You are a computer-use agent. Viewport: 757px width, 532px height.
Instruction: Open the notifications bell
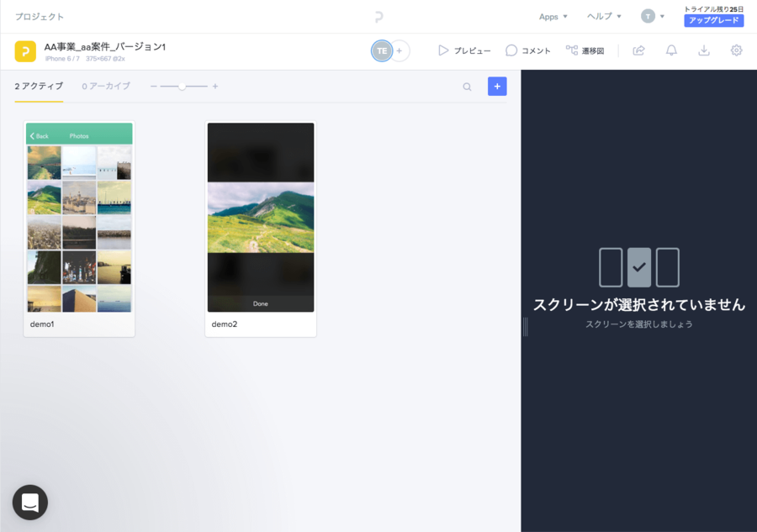click(671, 50)
